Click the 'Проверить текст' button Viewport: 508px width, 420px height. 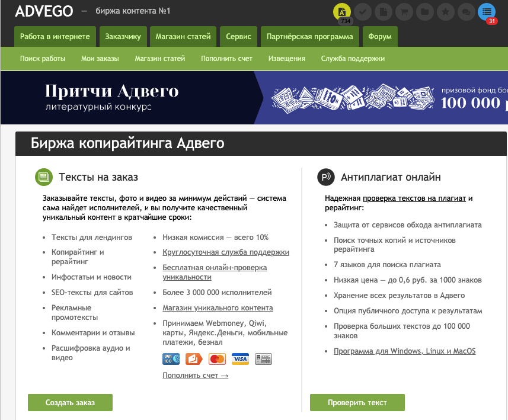coord(357,402)
